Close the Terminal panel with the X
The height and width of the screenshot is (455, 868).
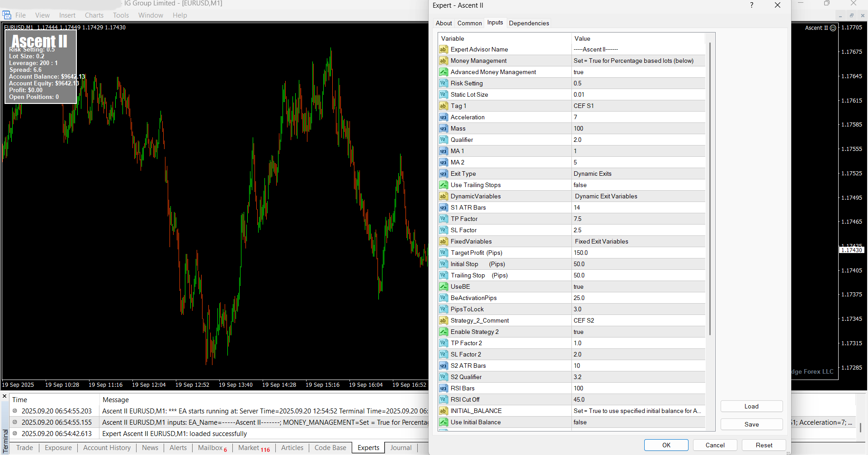tap(5, 396)
